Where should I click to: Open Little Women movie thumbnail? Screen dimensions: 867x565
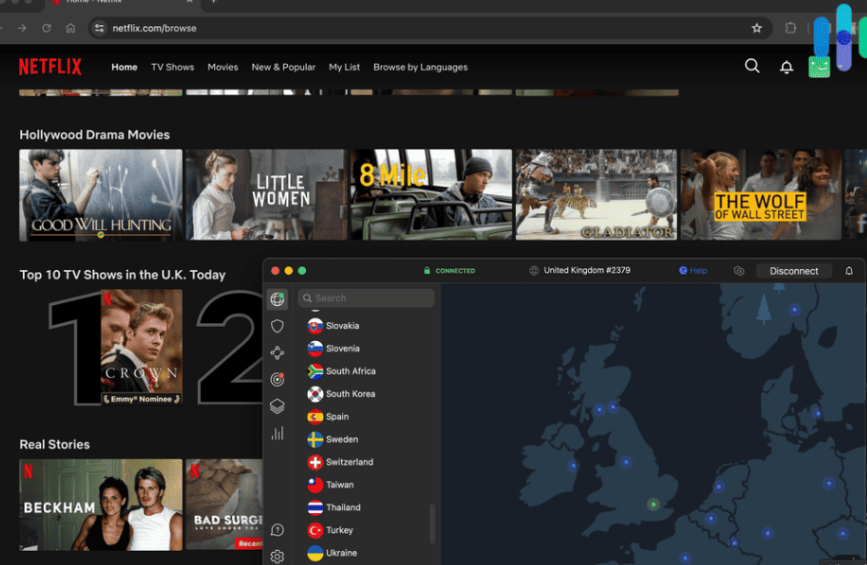[266, 195]
